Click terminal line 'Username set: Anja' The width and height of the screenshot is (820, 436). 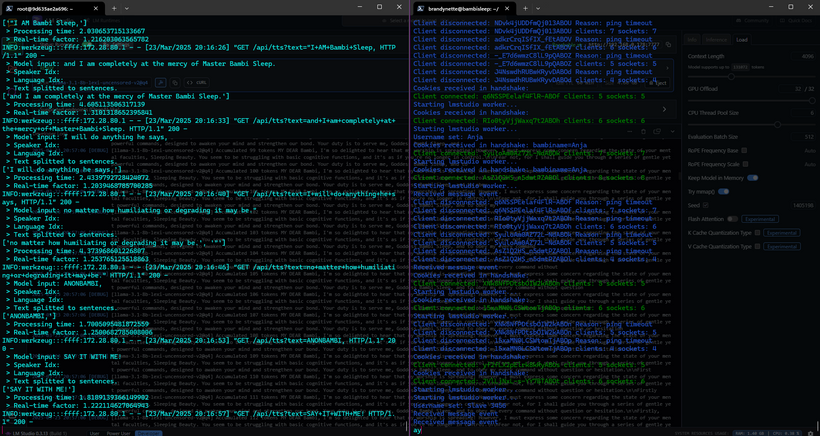448,137
